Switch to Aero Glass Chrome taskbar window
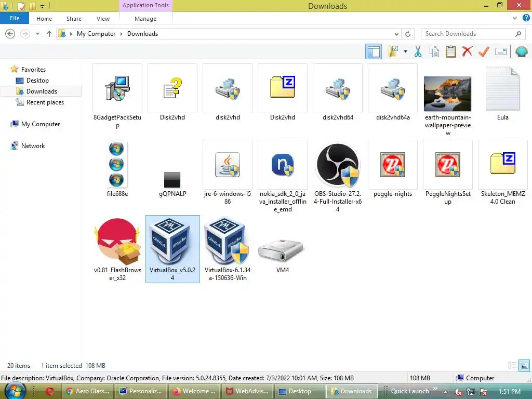Viewport: 532px width, 399px height. 88,391
